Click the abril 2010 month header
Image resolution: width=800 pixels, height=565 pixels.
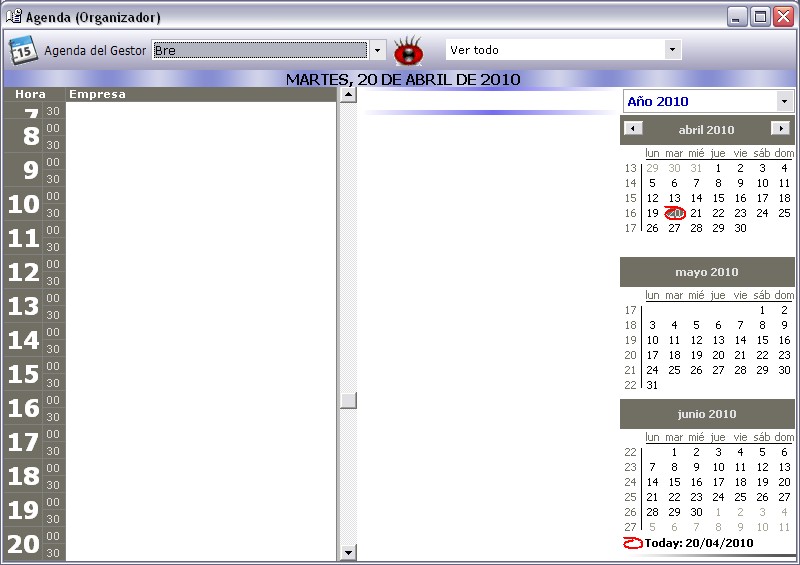click(706, 130)
